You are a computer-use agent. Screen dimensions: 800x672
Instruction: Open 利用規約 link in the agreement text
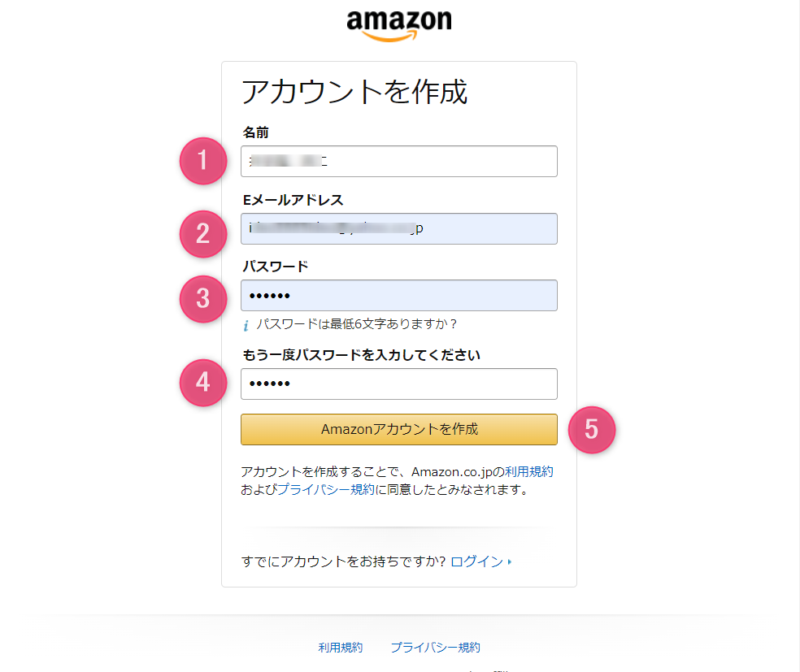point(529,472)
